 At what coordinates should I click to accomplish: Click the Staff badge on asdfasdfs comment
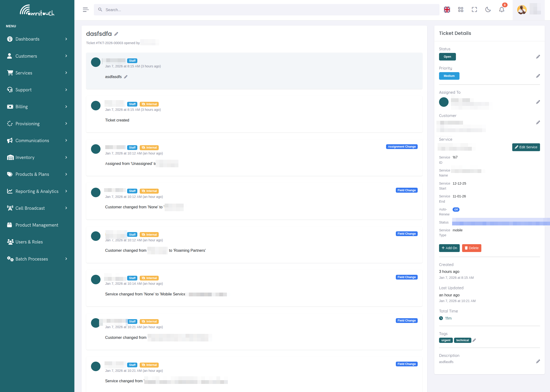132,61
